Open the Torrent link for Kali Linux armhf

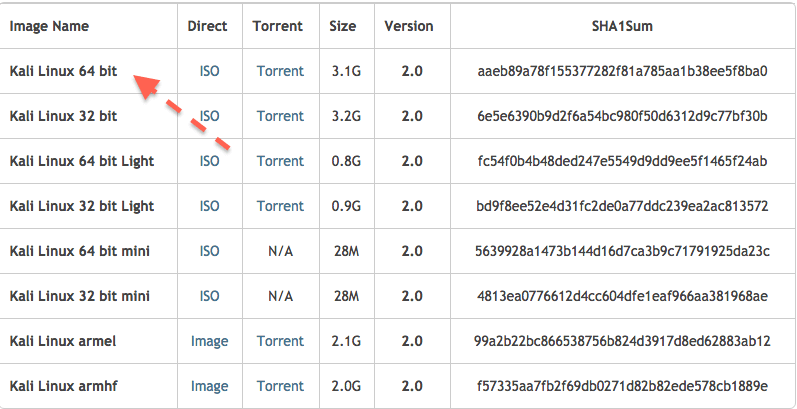(280, 386)
